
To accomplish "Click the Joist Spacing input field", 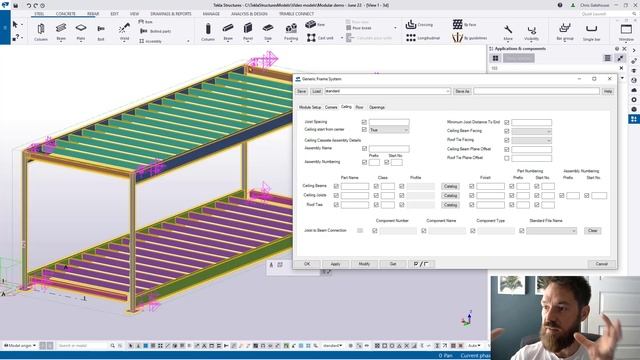I will 389,122.
